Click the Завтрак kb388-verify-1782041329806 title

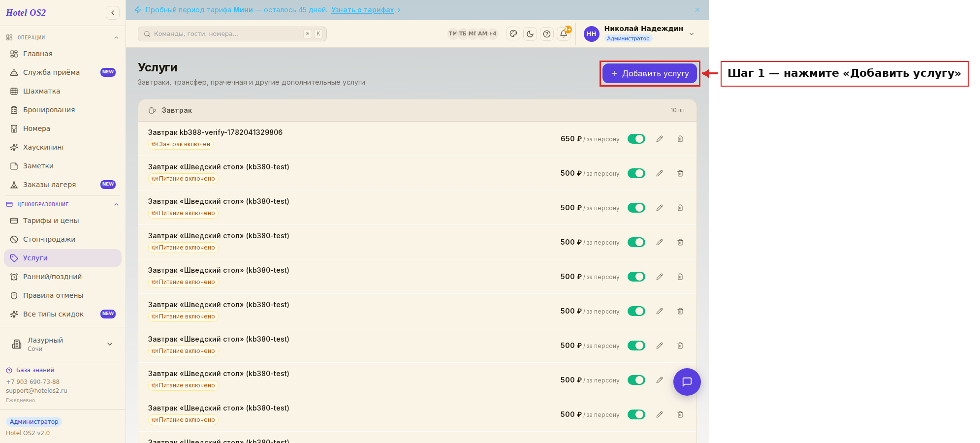pyautogui.click(x=215, y=132)
